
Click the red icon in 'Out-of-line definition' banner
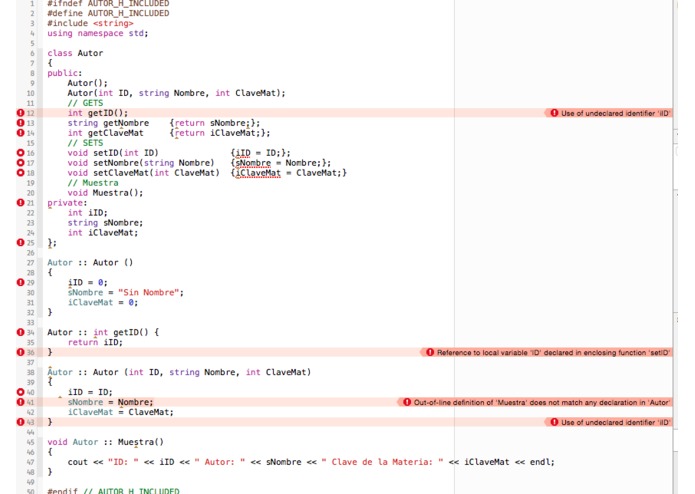(407, 402)
